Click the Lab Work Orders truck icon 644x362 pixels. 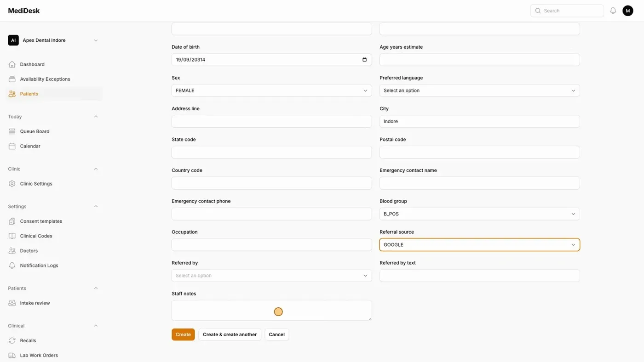coord(12,356)
